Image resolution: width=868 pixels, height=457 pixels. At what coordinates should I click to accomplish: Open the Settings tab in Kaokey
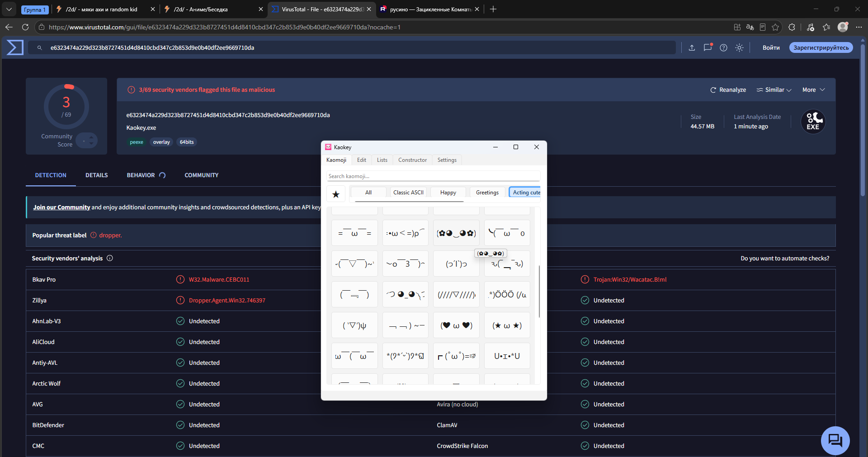[x=447, y=160]
